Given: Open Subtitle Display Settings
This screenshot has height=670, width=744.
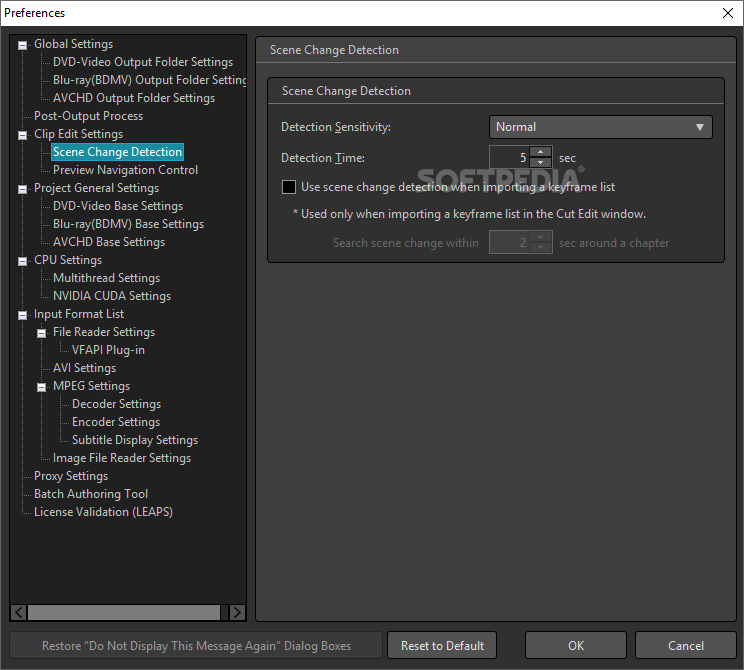Looking at the screenshot, I should click(135, 440).
